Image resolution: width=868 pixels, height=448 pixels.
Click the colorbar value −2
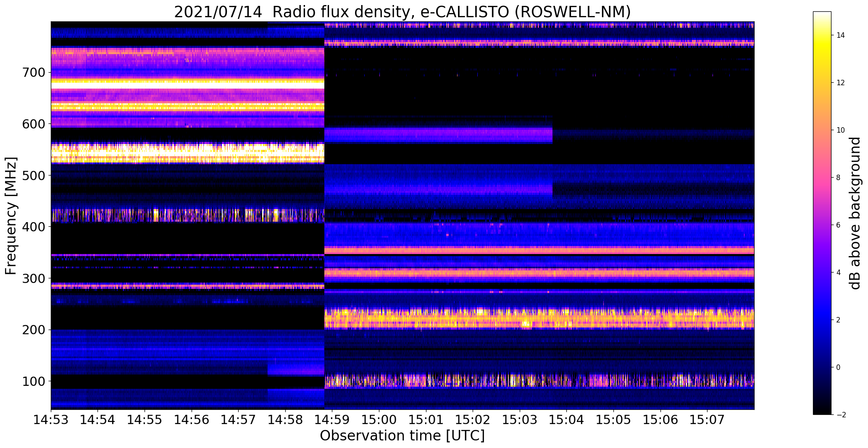(x=841, y=415)
